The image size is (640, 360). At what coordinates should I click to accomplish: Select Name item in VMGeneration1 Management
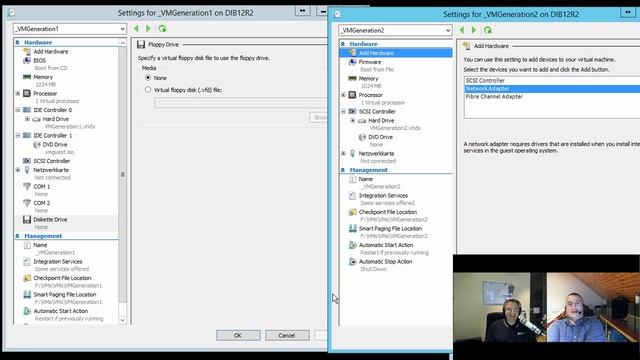[x=40, y=245]
